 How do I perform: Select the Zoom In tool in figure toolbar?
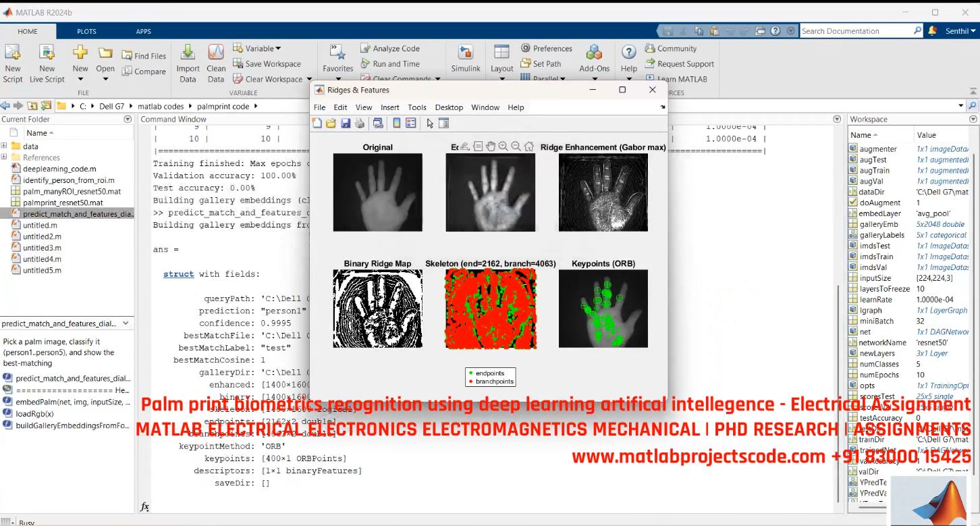(504, 146)
